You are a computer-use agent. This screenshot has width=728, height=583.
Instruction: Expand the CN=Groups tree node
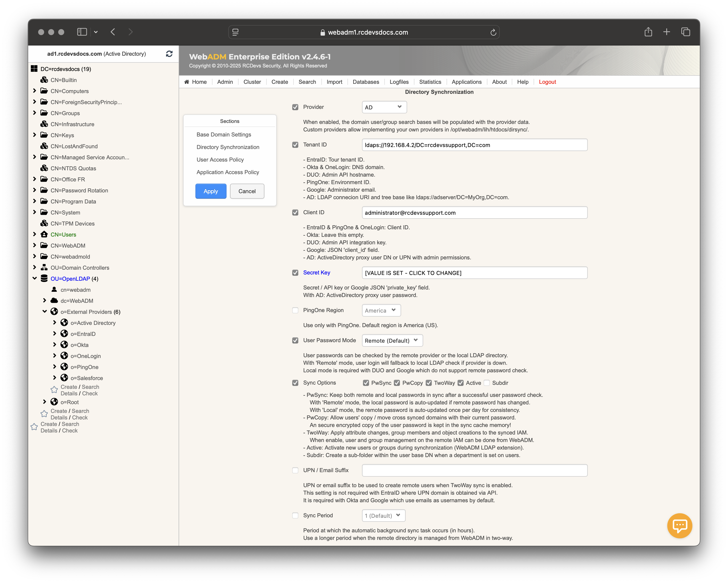[x=34, y=113]
